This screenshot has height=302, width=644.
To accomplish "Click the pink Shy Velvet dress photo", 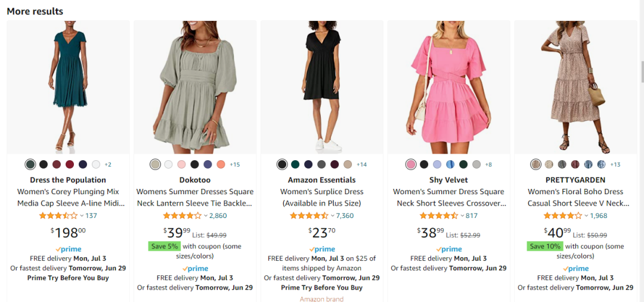I will pyautogui.click(x=448, y=87).
